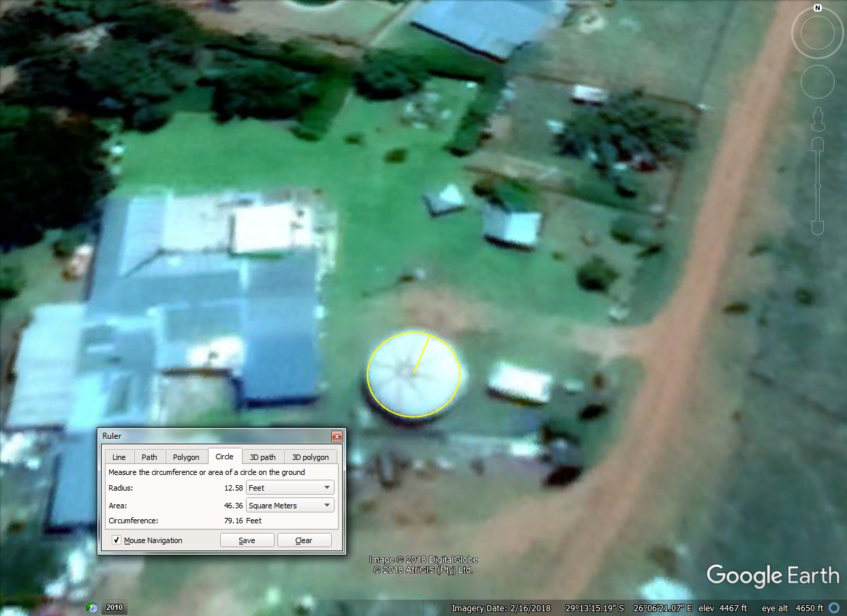Click zoom in at top of zoom slider
Image resolution: width=847 pixels, height=616 pixels.
[x=818, y=144]
